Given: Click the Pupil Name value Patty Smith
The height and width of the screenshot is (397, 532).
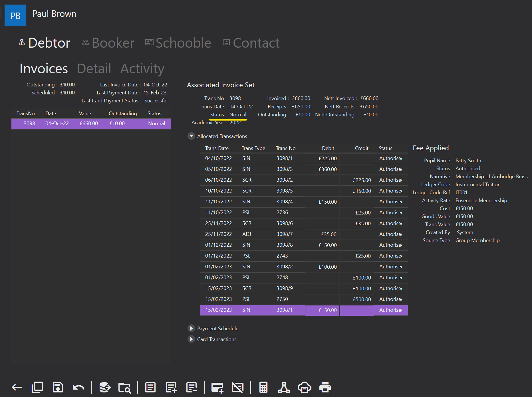Looking at the screenshot, I should click(468, 161).
